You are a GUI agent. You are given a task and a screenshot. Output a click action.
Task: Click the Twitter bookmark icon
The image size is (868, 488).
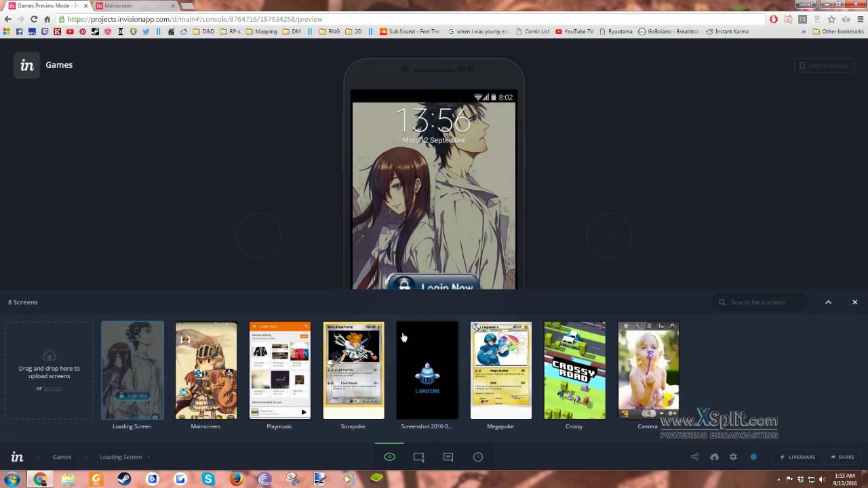(146, 31)
